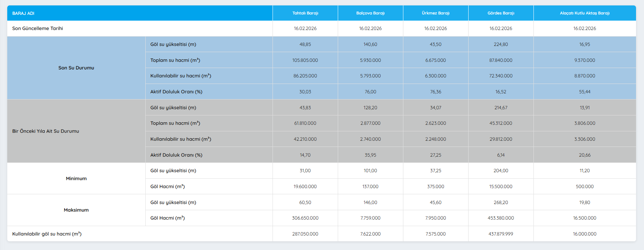The height and width of the screenshot is (250, 644).
Task: Click the Balçova Barajı column header
Action: pyautogui.click(x=370, y=13)
